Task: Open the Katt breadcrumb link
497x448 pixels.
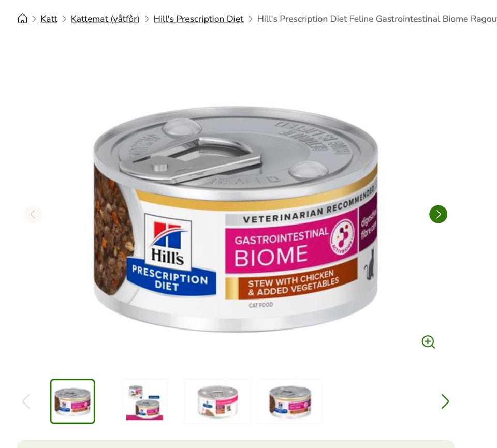Action: (49, 19)
